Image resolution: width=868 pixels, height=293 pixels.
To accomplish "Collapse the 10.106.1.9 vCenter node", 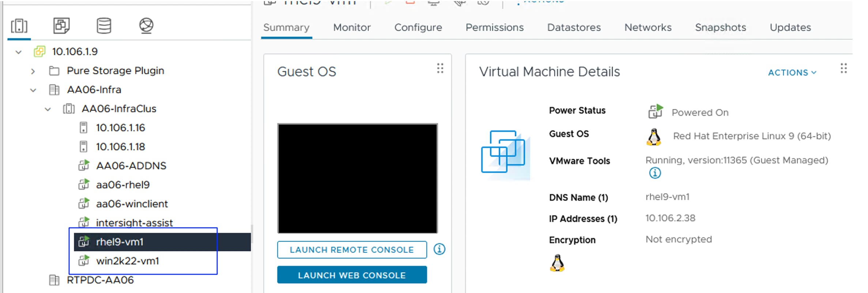I will pos(19,52).
